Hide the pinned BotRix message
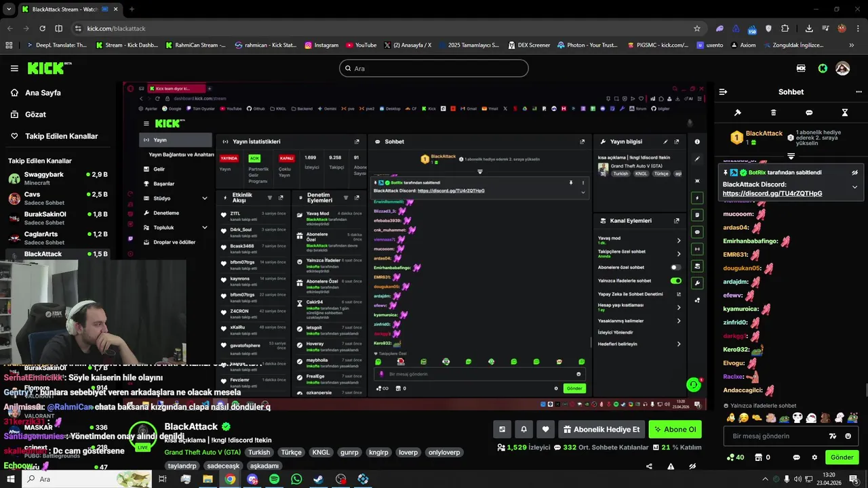The image size is (868, 488). coord(855,173)
